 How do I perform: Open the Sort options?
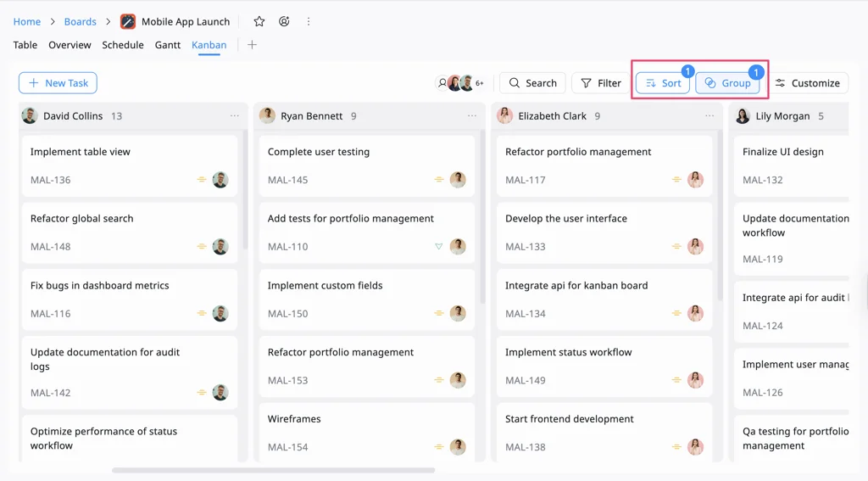point(663,83)
